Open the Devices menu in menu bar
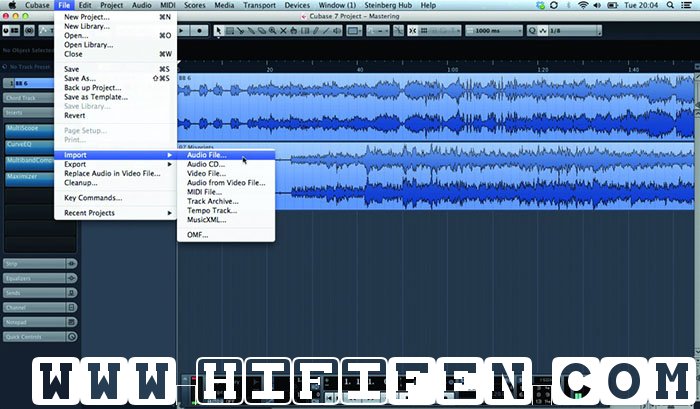 tap(297, 5)
